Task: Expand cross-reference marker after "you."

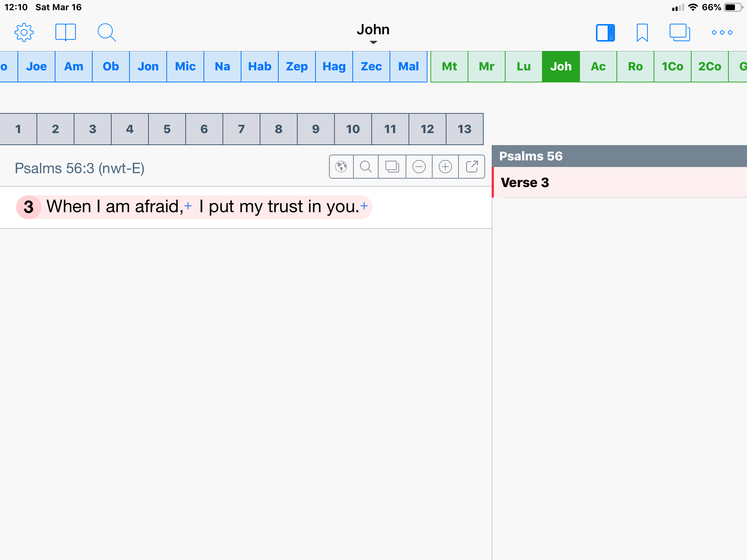Action: click(x=364, y=206)
